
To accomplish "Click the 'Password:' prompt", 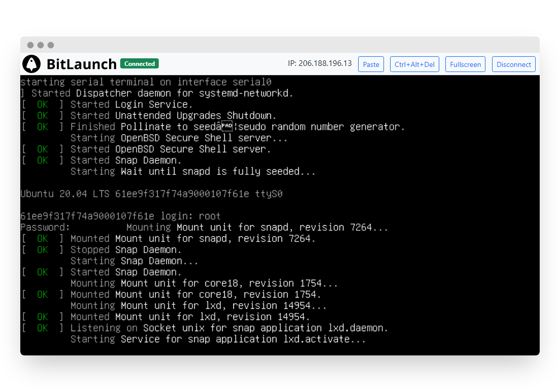I will [45, 227].
